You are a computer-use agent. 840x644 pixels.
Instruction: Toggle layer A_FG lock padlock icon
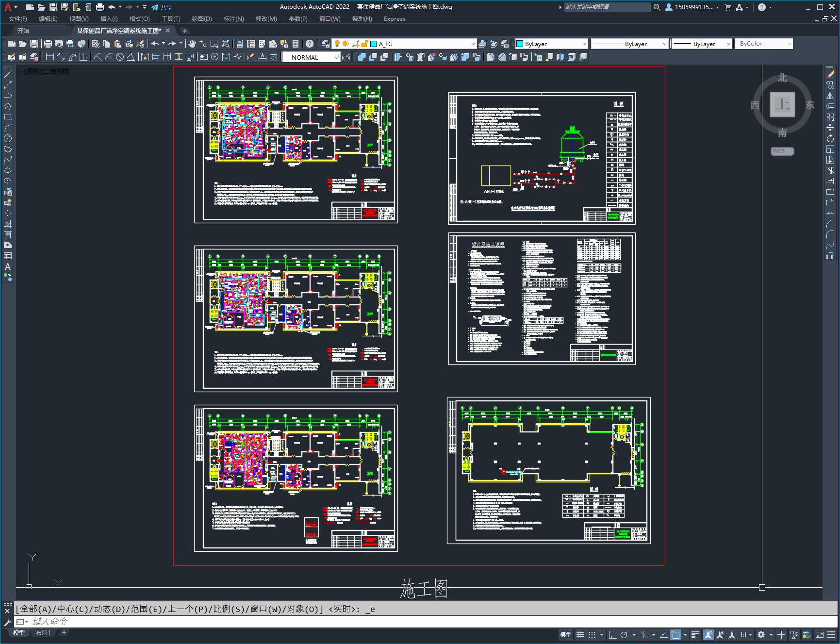click(x=364, y=44)
